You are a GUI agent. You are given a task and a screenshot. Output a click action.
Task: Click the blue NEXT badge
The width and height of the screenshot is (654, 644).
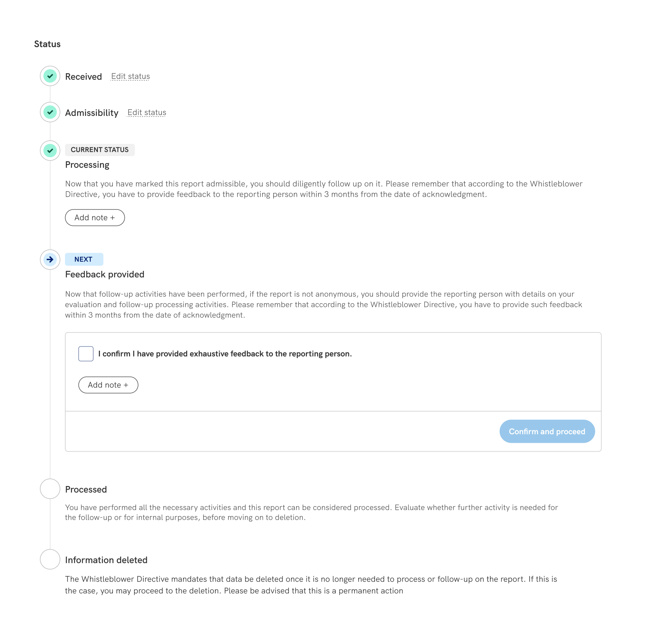point(84,259)
